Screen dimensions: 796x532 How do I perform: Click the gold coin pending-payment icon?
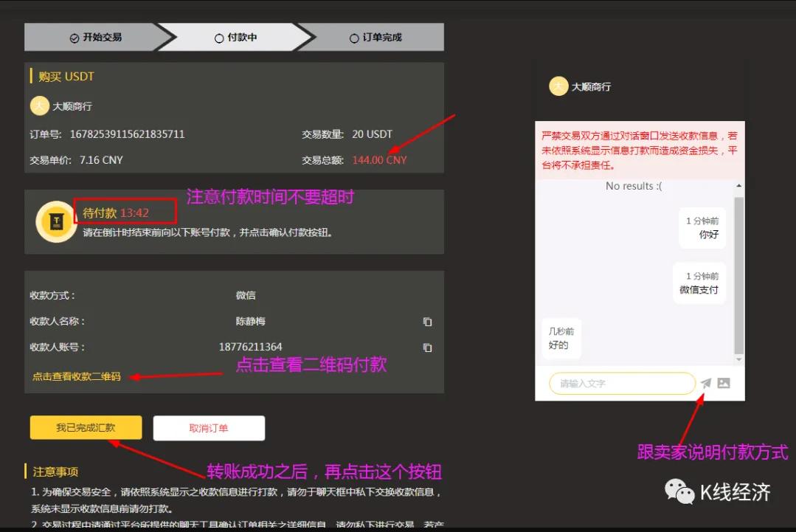point(57,221)
